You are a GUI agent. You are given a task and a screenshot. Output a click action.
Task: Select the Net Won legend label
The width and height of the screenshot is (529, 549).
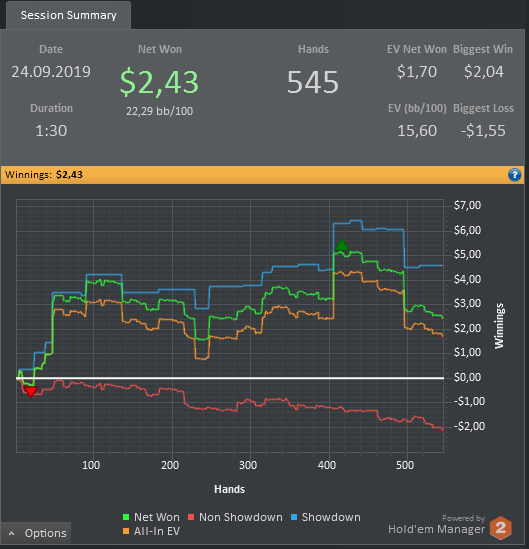point(156,517)
